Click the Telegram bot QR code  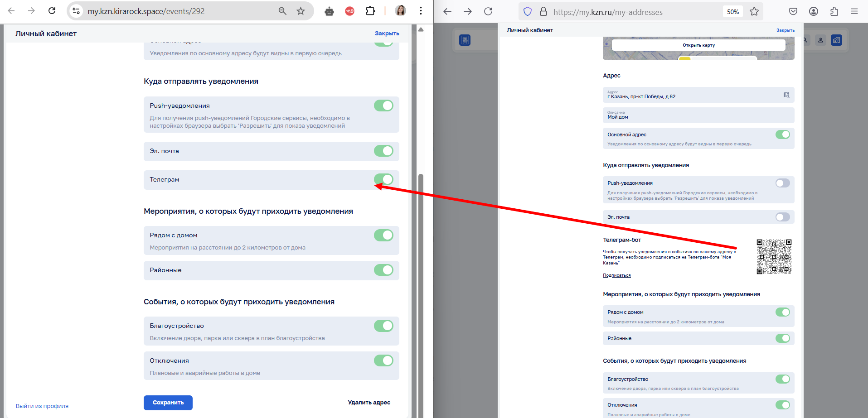774,257
